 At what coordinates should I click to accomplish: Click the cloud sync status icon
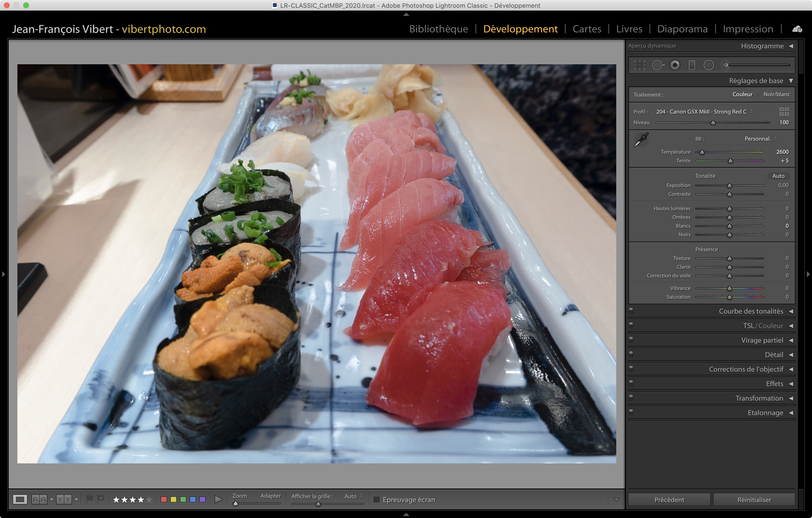797,29
